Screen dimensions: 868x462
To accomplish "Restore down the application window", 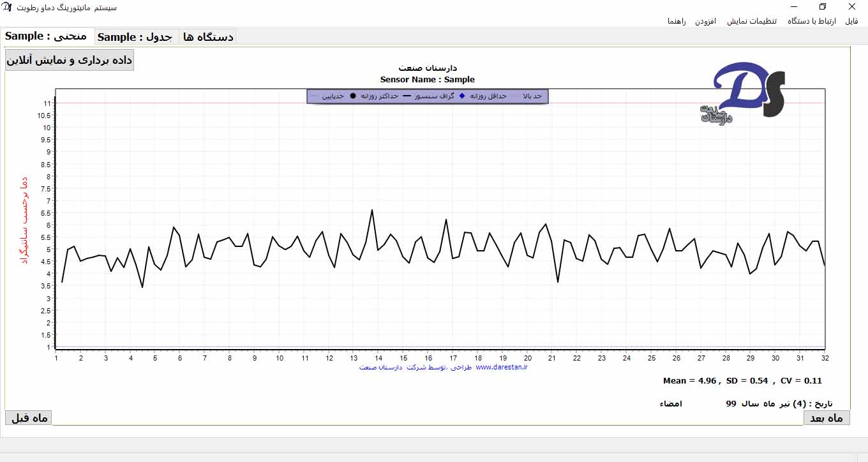I will click(x=823, y=7).
